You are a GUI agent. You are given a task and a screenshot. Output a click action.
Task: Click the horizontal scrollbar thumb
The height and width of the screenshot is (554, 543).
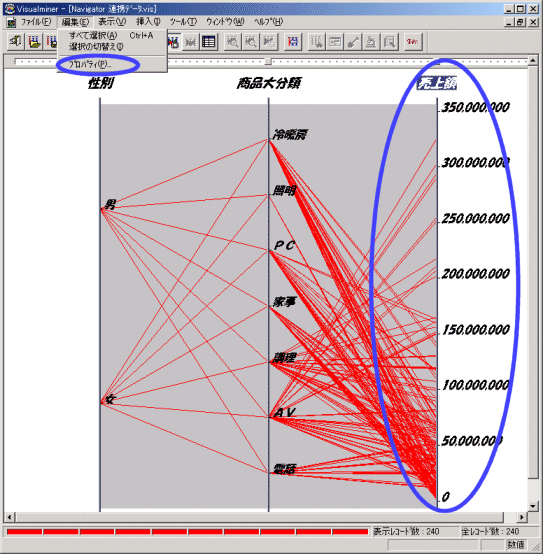pos(259,517)
